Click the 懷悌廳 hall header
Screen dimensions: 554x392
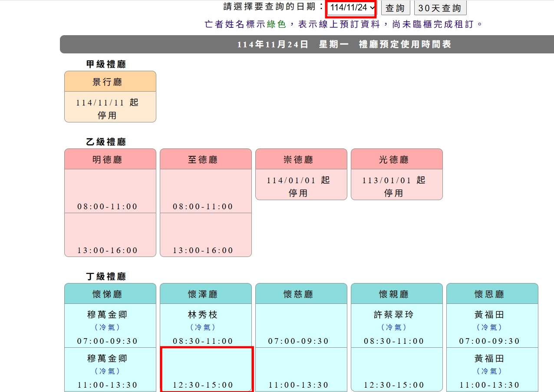coord(110,294)
